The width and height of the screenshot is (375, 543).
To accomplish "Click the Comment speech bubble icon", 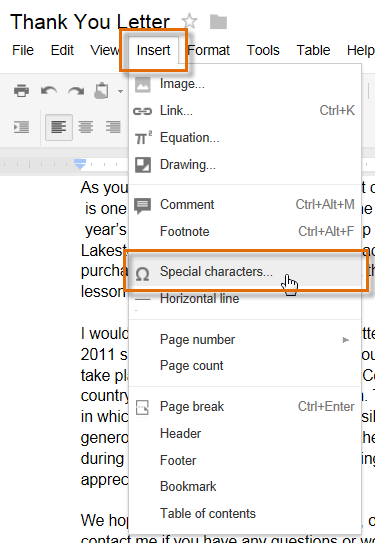I will pos(142,206).
